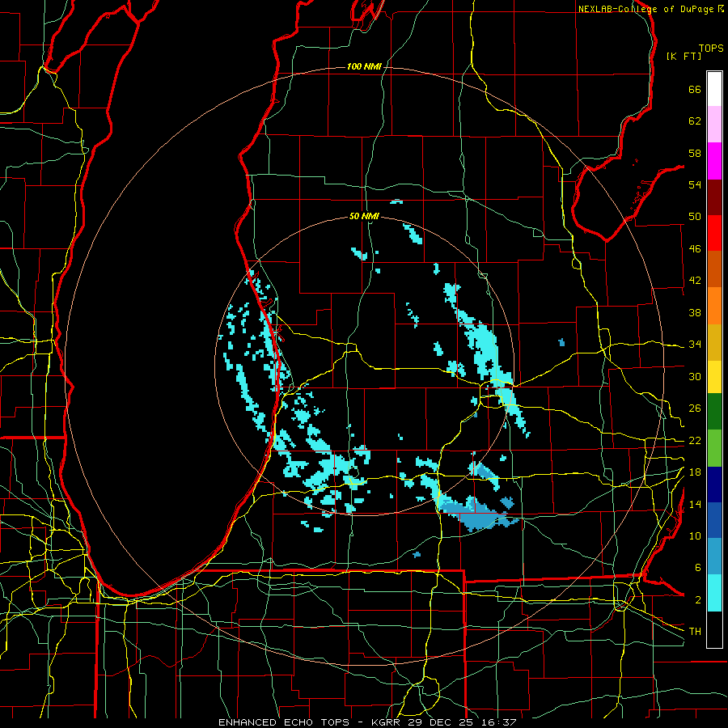The height and width of the screenshot is (728, 728).
Task: Click the KGRR radar station identifier
Action: click(386, 722)
